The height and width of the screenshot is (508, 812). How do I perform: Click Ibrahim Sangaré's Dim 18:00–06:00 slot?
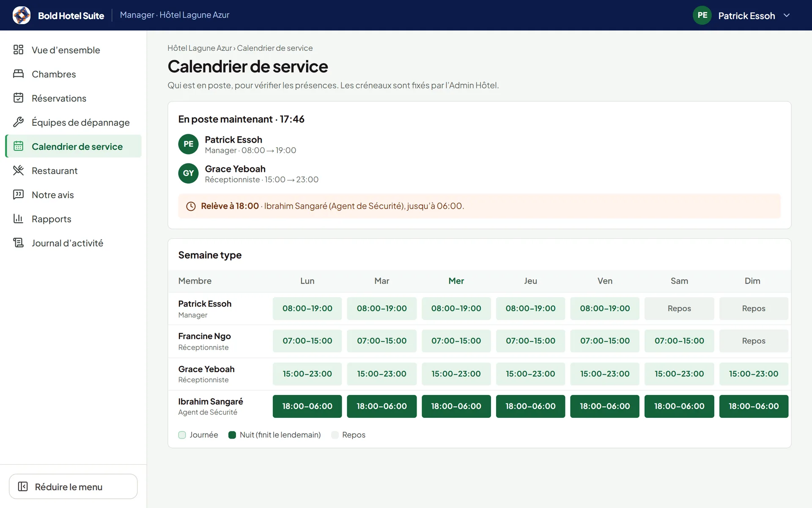754,406
